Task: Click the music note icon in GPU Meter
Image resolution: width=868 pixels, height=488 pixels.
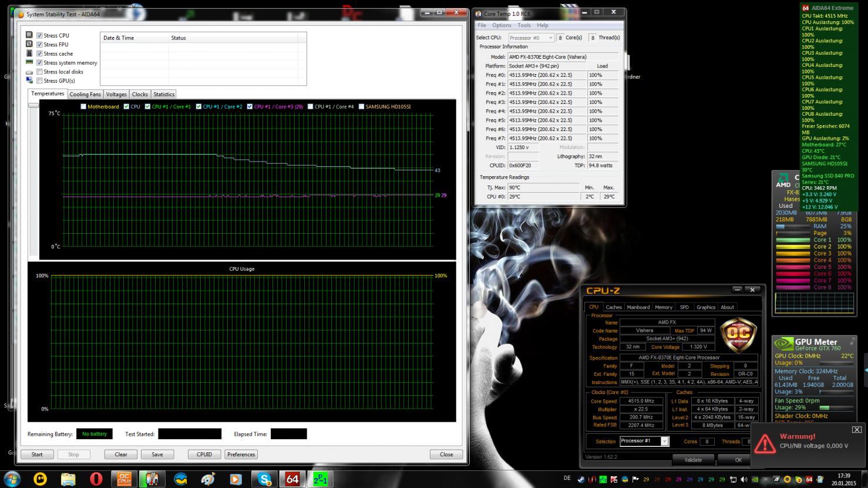Action: (x=853, y=341)
